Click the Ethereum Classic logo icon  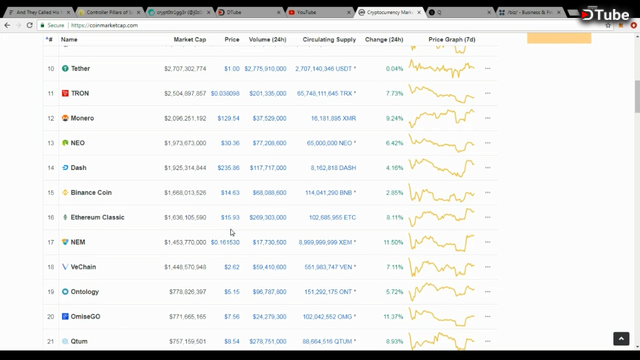pyautogui.click(x=65, y=218)
